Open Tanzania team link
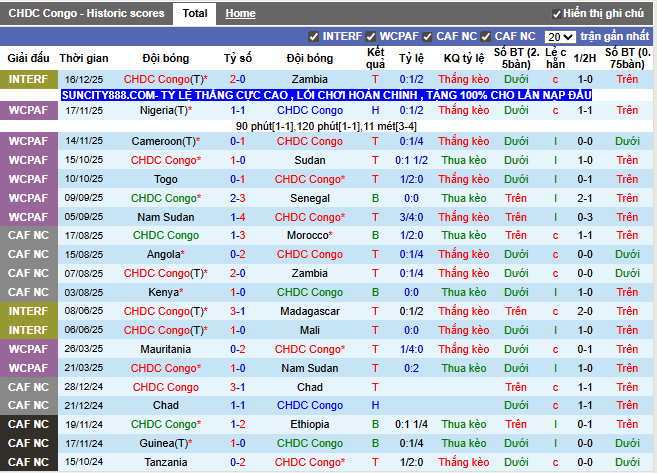 [166, 462]
